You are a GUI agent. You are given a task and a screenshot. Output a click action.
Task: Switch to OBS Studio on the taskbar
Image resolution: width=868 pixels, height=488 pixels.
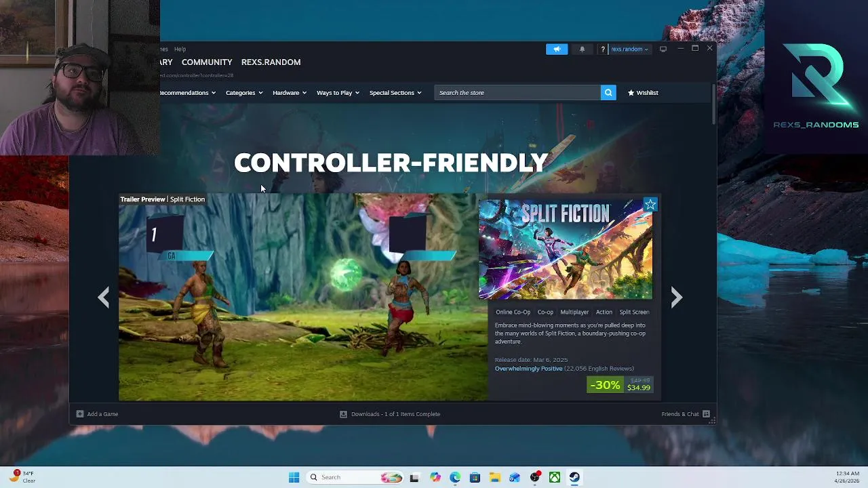pos(535,477)
